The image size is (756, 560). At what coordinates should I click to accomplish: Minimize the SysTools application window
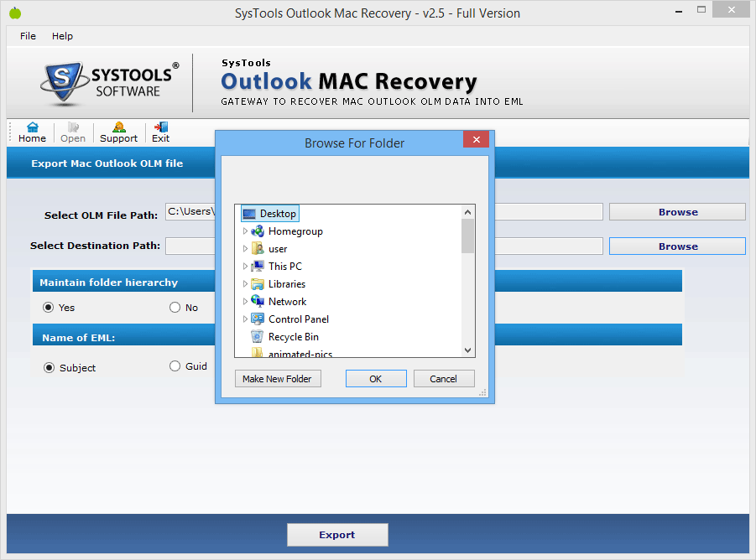tap(679, 10)
